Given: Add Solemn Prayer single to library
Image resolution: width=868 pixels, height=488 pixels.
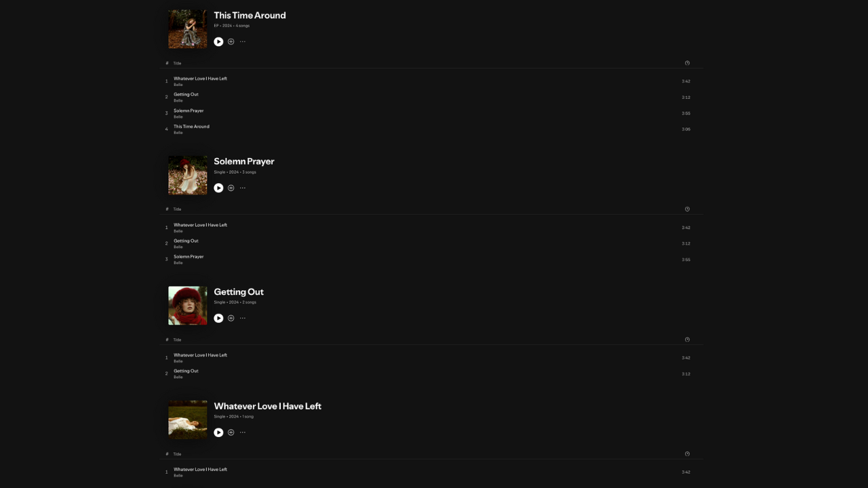Looking at the screenshot, I should pyautogui.click(x=231, y=188).
